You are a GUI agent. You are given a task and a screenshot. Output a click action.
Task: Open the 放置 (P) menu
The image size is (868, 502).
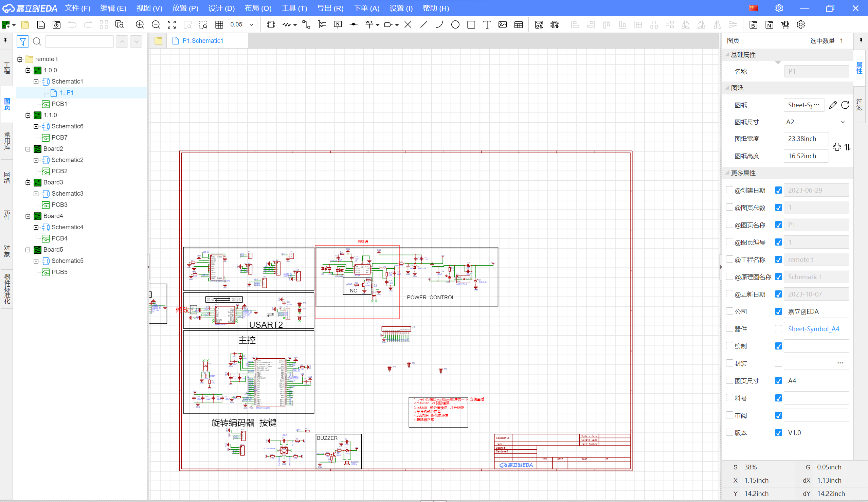(x=185, y=8)
